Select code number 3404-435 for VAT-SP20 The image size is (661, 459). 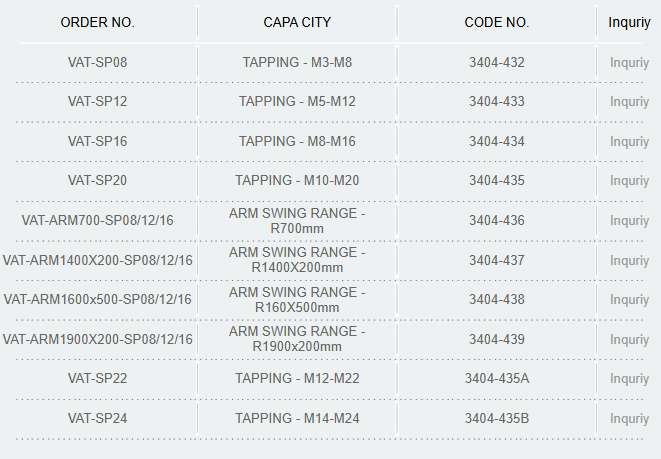(497, 180)
